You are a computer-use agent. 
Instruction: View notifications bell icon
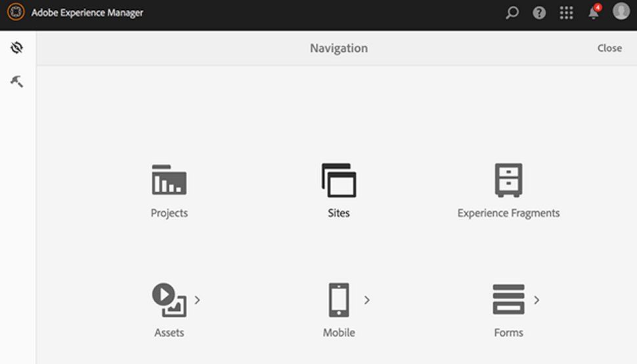(593, 13)
